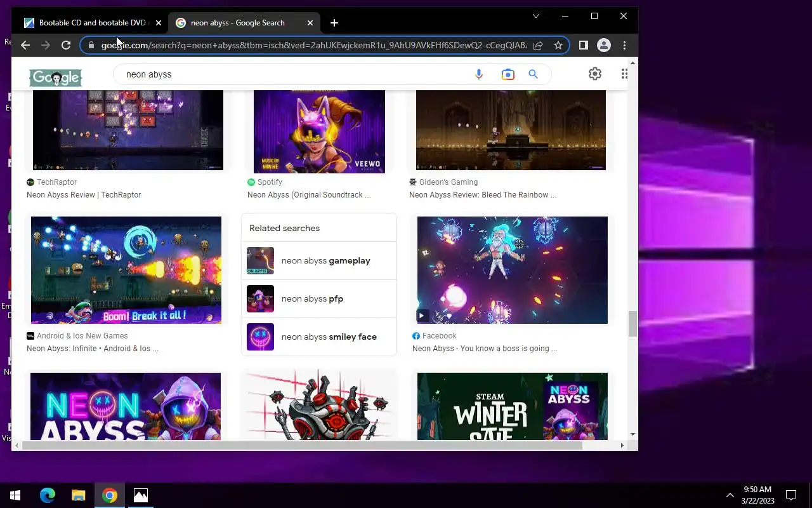Click the horizontal scrollbar right arrow
Viewport: 812px width, 508px height.
(622, 446)
